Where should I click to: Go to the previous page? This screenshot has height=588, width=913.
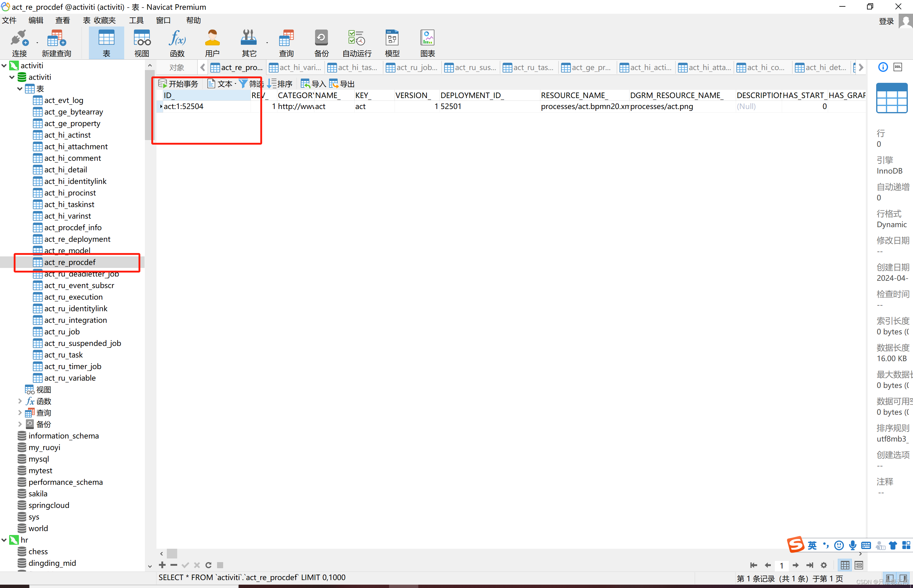(768, 565)
